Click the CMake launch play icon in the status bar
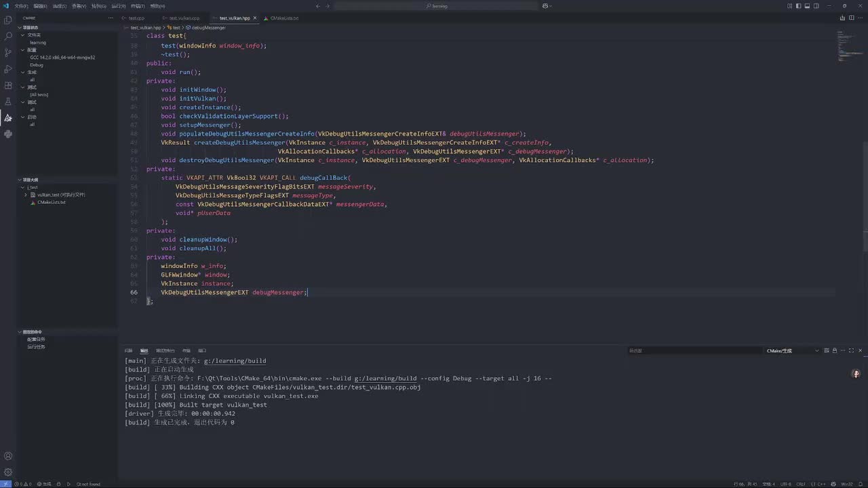The width and height of the screenshot is (868, 488). tap(68, 484)
